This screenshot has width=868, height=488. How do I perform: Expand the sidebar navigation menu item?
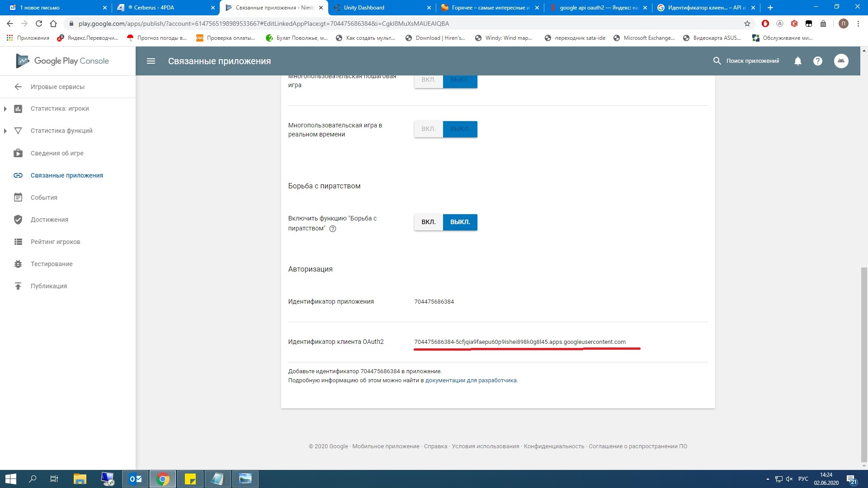5,108
